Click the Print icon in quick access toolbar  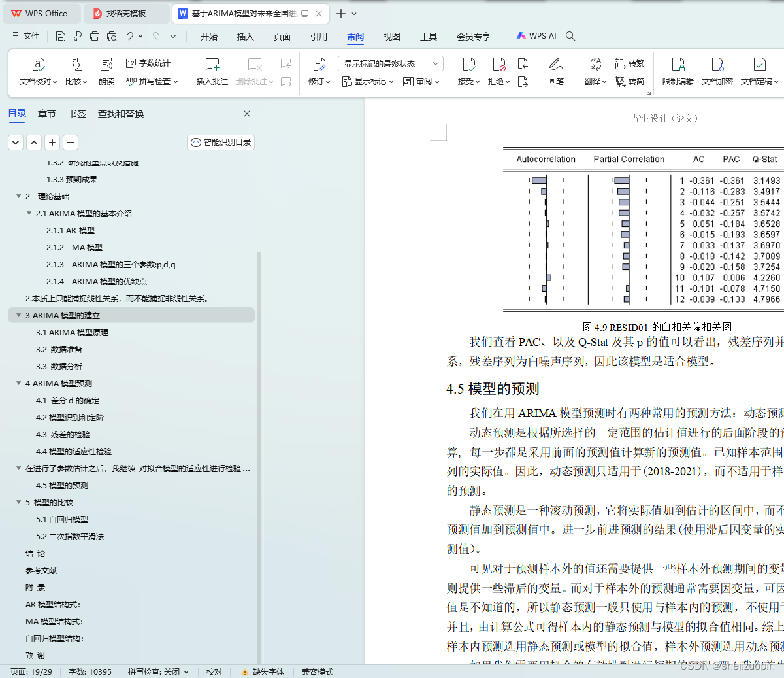[x=95, y=36]
